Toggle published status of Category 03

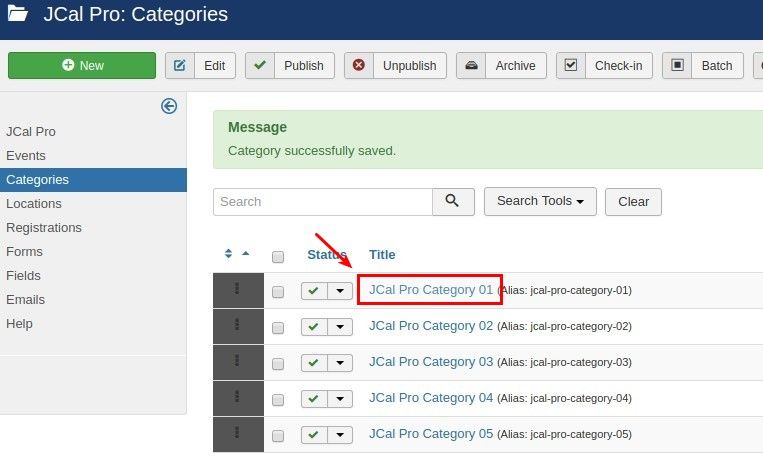click(314, 363)
